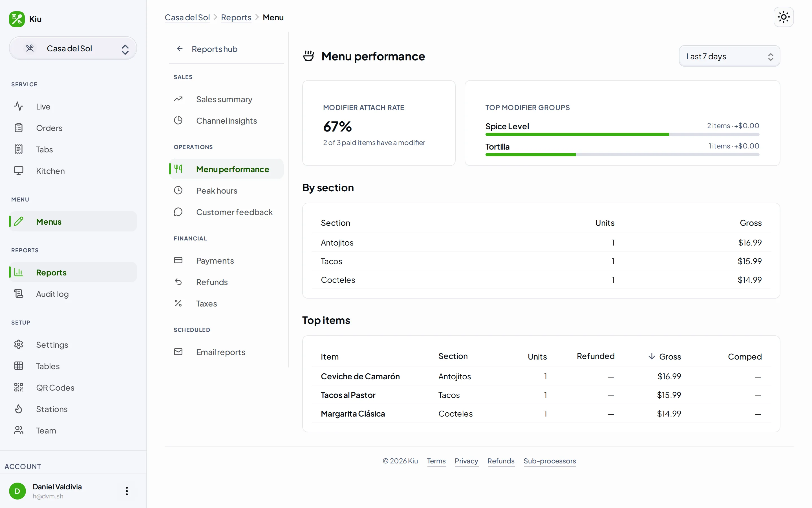
Task: Click the Live activity pulse icon
Action: click(x=18, y=106)
